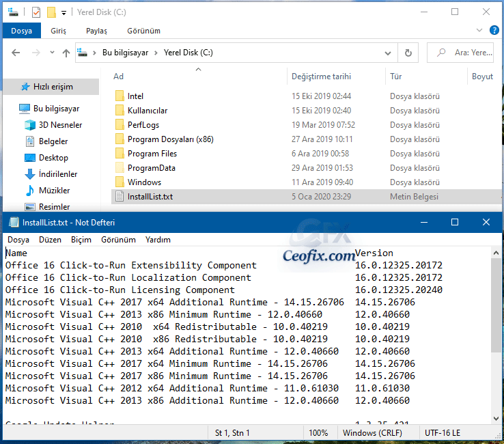504x444 pixels.
Task: Click the Office 16 Click-to-Run Licensing Component line
Action: tap(120, 290)
